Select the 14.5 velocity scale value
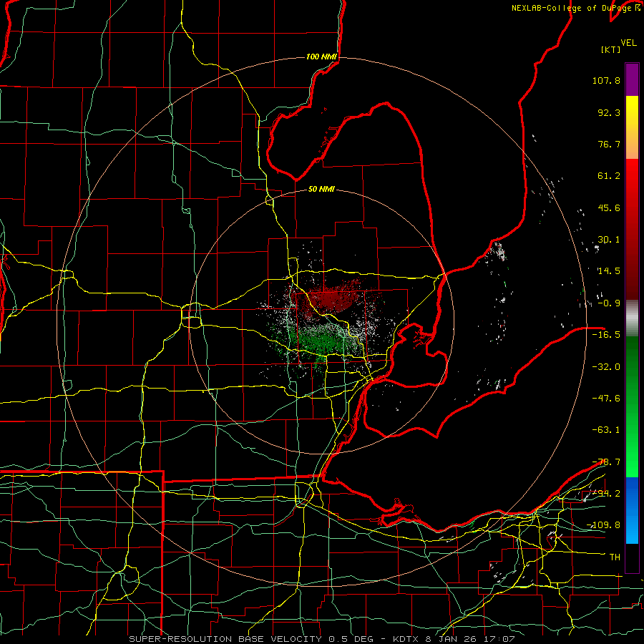Image resolution: width=644 pixels, height=644 pixels. (x=609, y=271)
